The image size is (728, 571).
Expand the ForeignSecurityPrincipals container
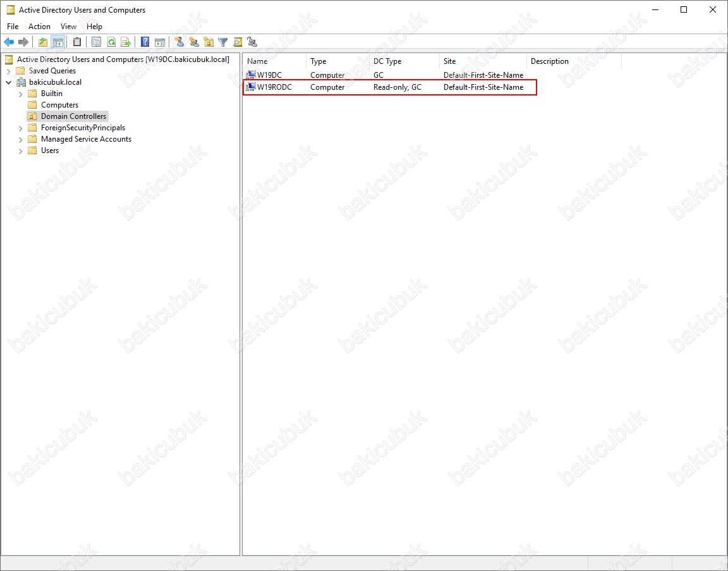[20, 128]
